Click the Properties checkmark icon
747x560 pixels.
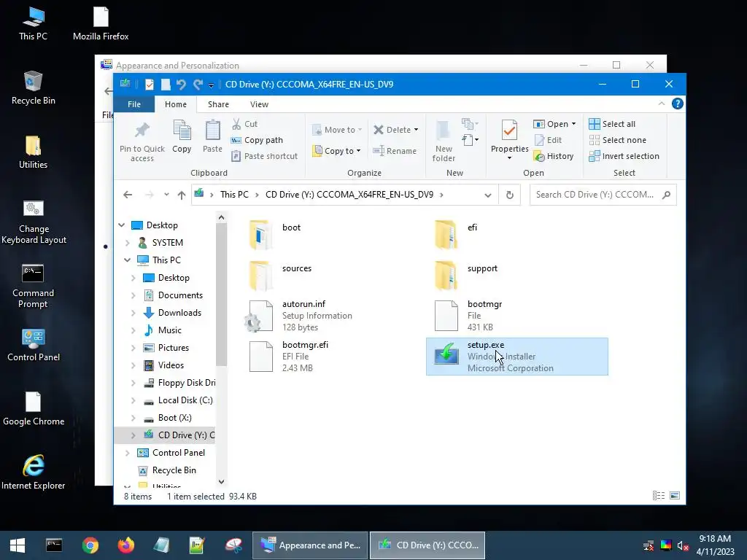(x=509, y=131)
